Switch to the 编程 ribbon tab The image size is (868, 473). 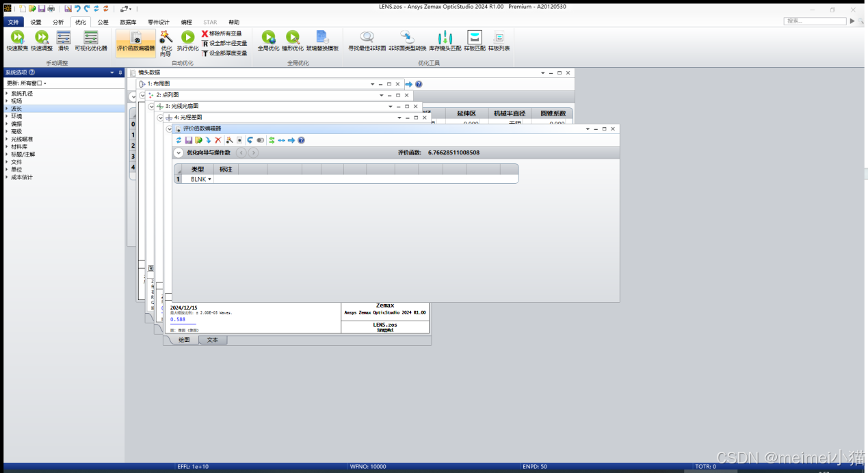186,23
